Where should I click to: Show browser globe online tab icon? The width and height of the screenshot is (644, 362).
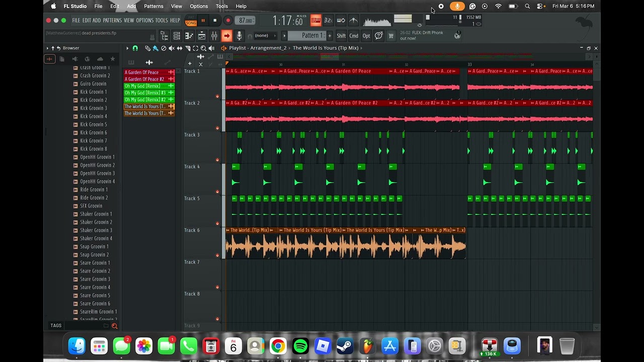pos(87,59)
